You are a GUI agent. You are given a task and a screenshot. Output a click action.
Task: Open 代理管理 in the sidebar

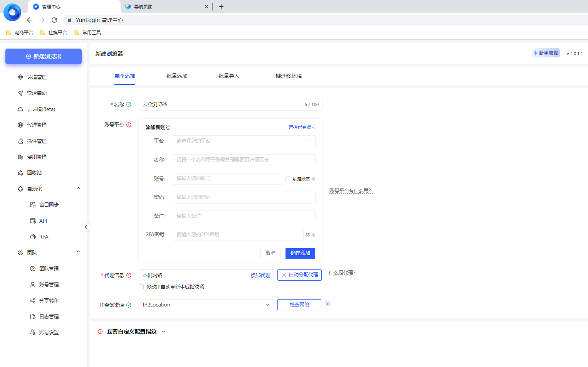pos(36,125)
